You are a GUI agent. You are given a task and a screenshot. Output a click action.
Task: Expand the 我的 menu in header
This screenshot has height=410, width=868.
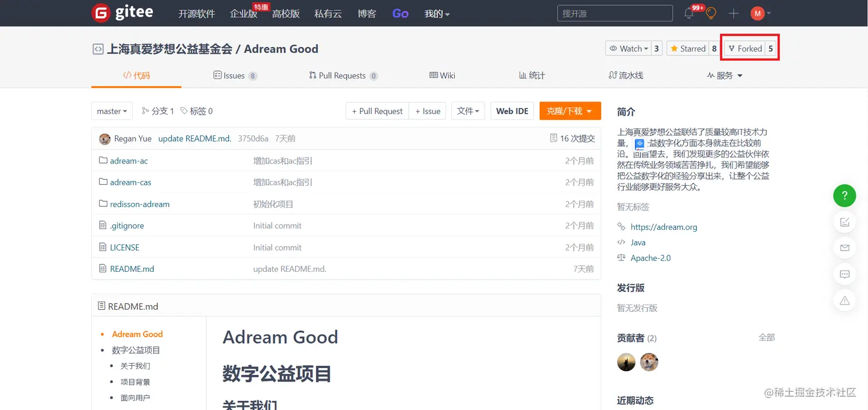[437, 14]
